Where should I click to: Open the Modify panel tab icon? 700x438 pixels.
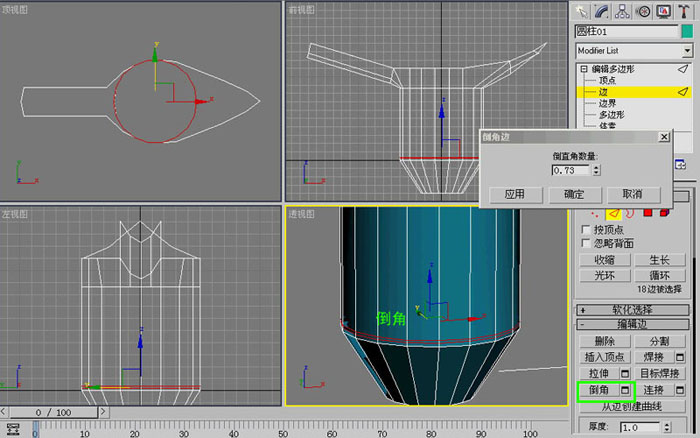pyautogui.click(x=601, y=11)
